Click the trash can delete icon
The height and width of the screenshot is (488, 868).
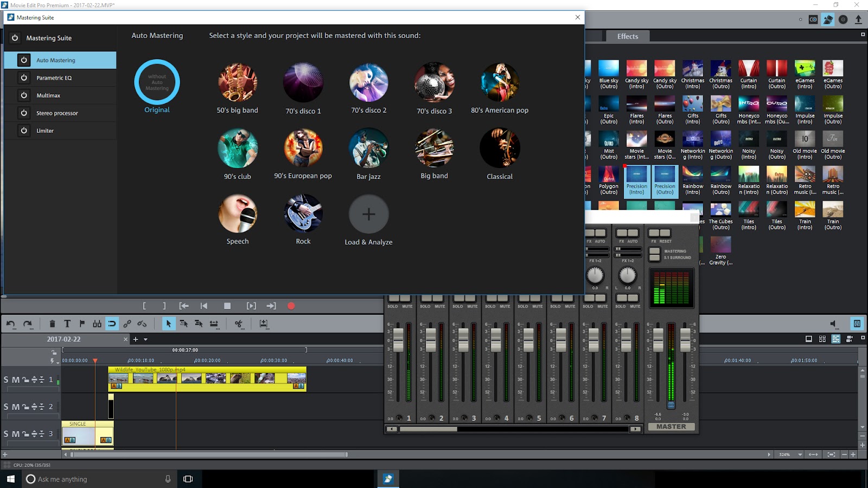(52, 324)
